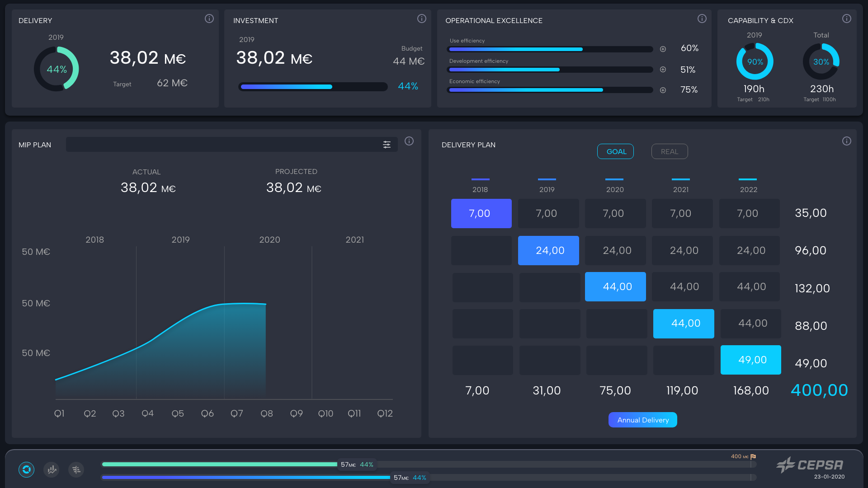Select the 2019 column header in Delivery Plan

pyautogui.click(x=547, y=190)
